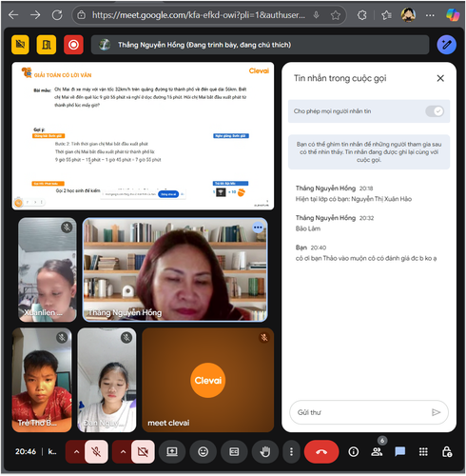Screen dimensions: 466x476
Task: Toggle 'Cho phép mọi người nhắn tin' switch
Action: 435,111
